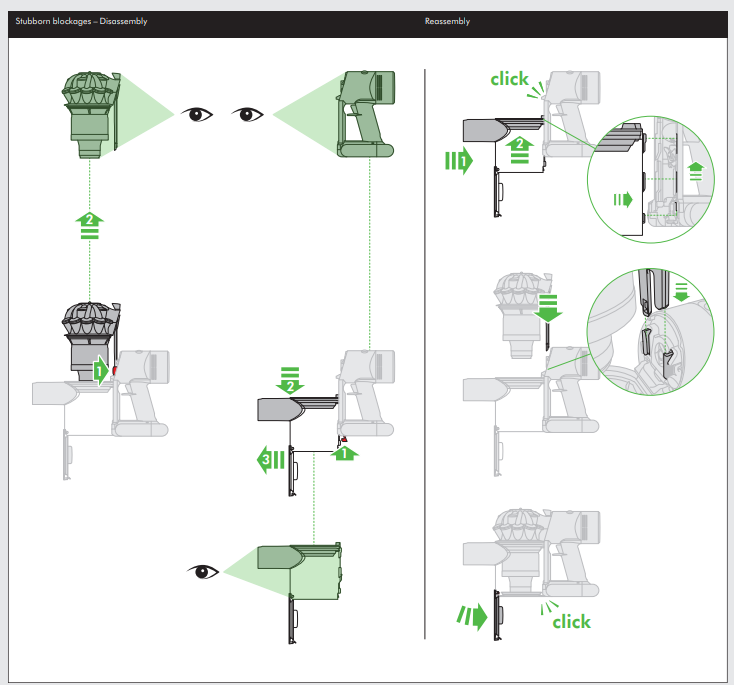Image resolution: width=734 pixels, height=685 pixels.
Task: Click the "click" label above the handle
Action: tap(509, 79)
